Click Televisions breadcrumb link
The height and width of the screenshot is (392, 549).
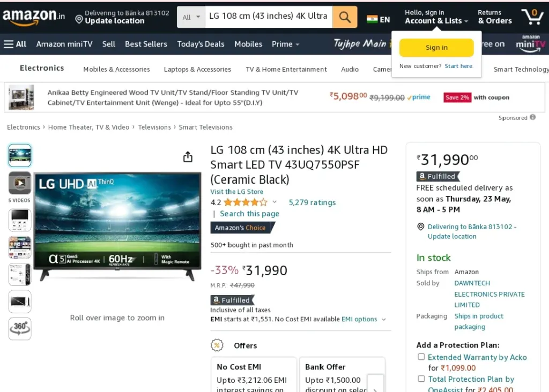154,127
